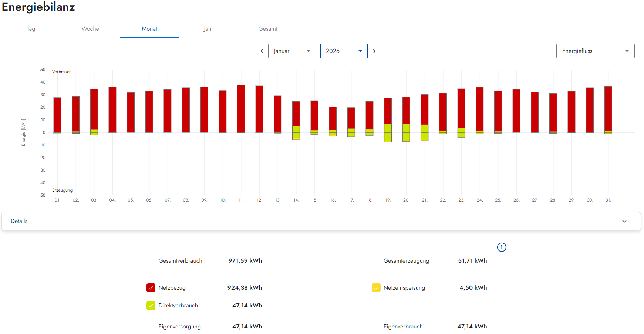644x334 pixels.
Task: Select the Monat tab
Action: [x=149, y=29]
